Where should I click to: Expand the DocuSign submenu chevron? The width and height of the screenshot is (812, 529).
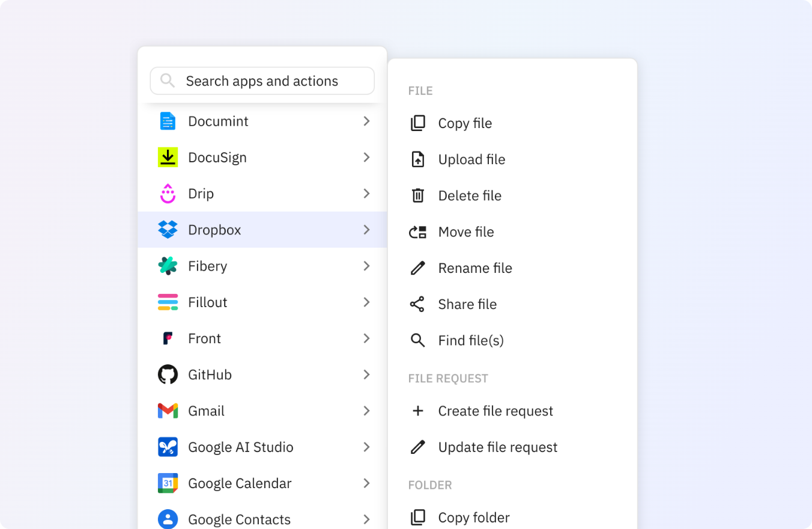pyautogui.click(x=366, y=157)
